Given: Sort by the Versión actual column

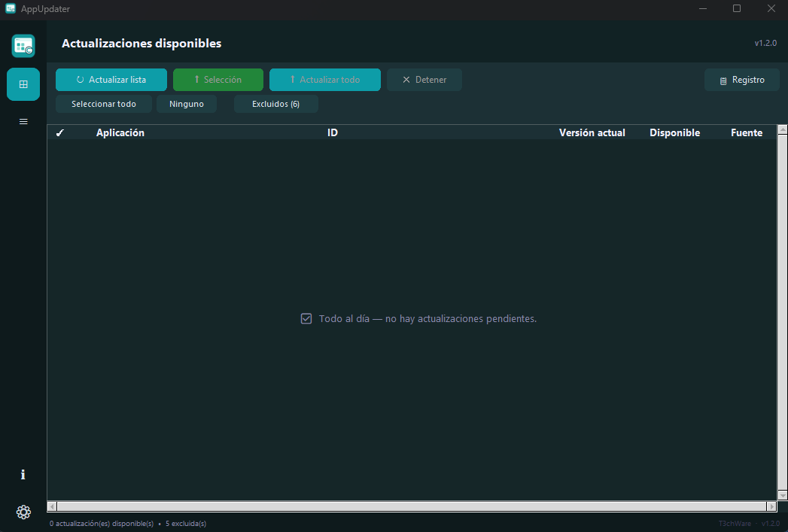Looking at the screenshot, I should 592,132.
